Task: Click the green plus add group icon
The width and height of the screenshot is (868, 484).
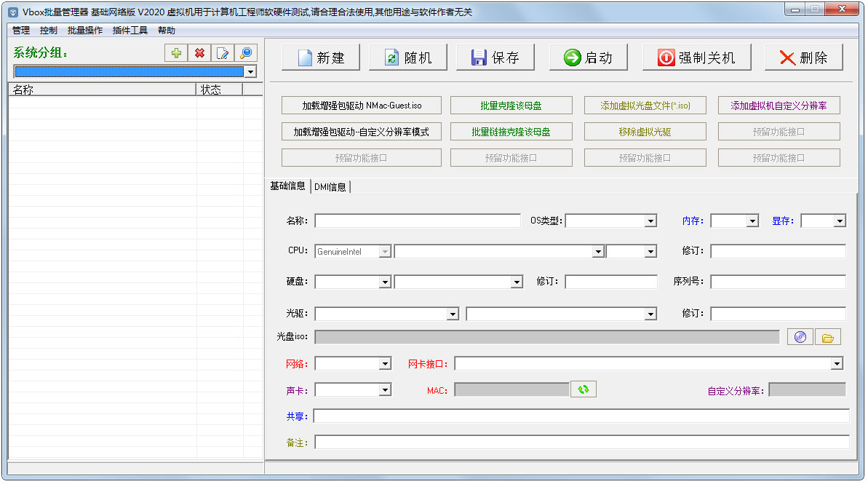Action: (175, 53)
